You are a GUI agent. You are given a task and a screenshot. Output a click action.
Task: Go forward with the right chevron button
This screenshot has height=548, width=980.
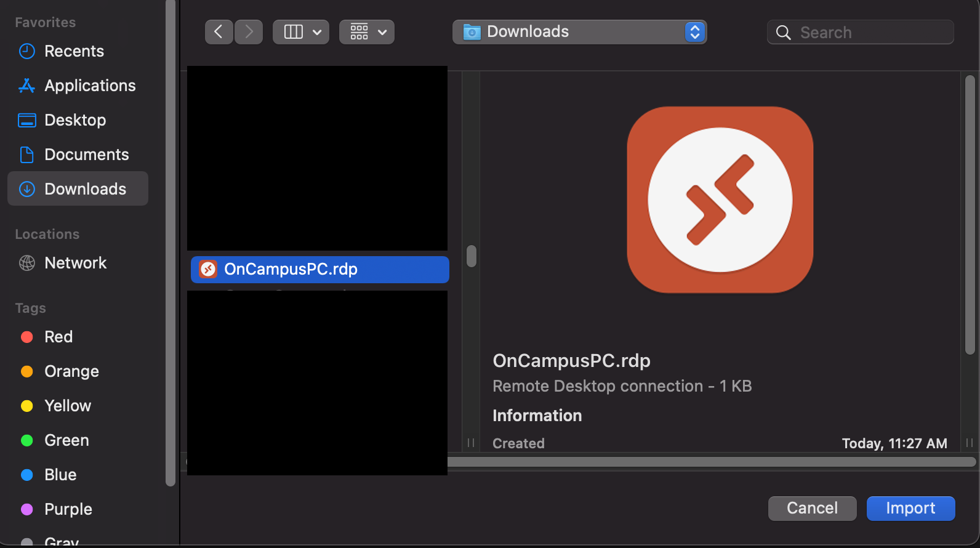(249, 32)
